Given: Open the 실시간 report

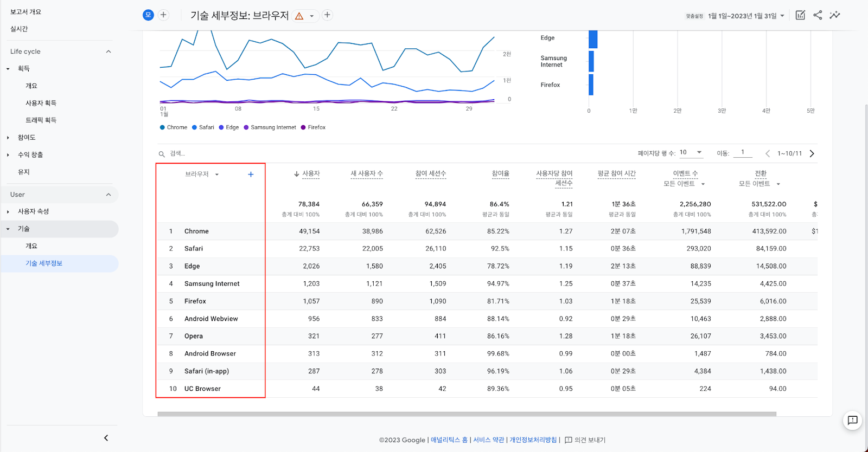Looking at the screenshot, I should (x=19, y=29).
